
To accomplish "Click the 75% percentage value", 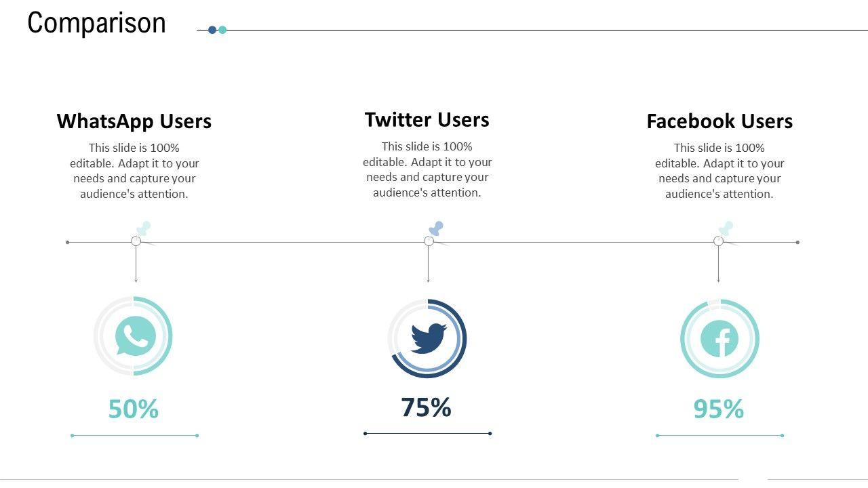I will [427, 408].
